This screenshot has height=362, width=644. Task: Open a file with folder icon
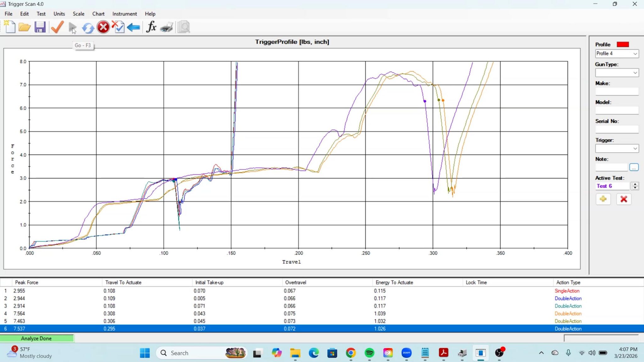click(25, 27)
